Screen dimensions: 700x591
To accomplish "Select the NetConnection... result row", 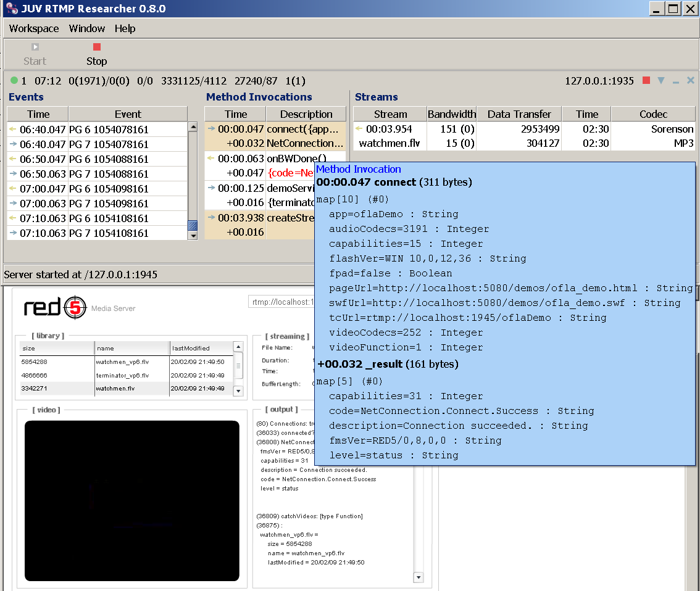I will pyautogui.click(x=275, y=144).
